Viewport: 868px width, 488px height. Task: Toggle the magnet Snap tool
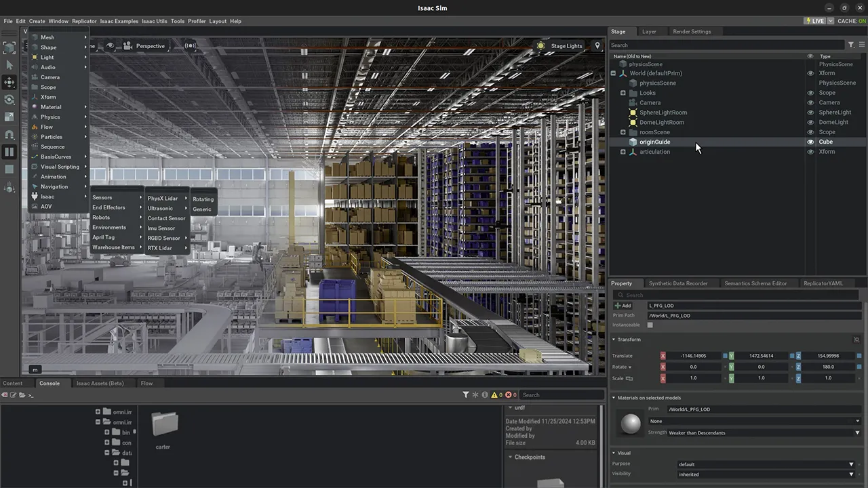point(9,135)
